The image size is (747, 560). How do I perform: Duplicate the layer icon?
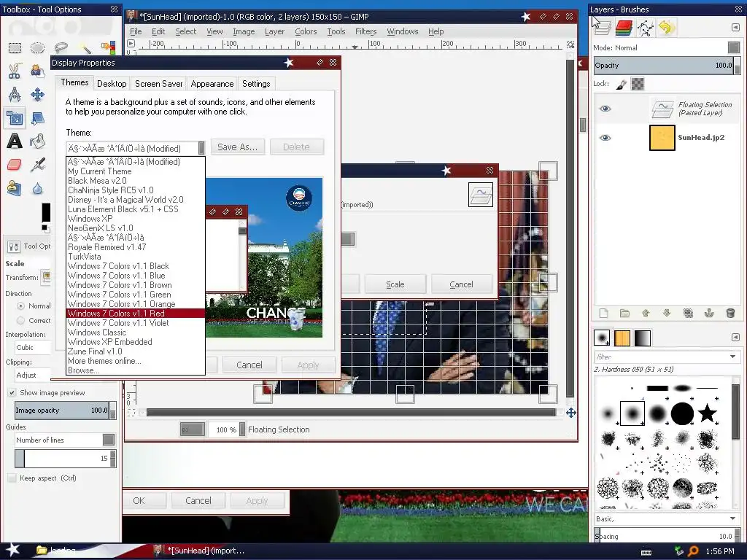688,313
